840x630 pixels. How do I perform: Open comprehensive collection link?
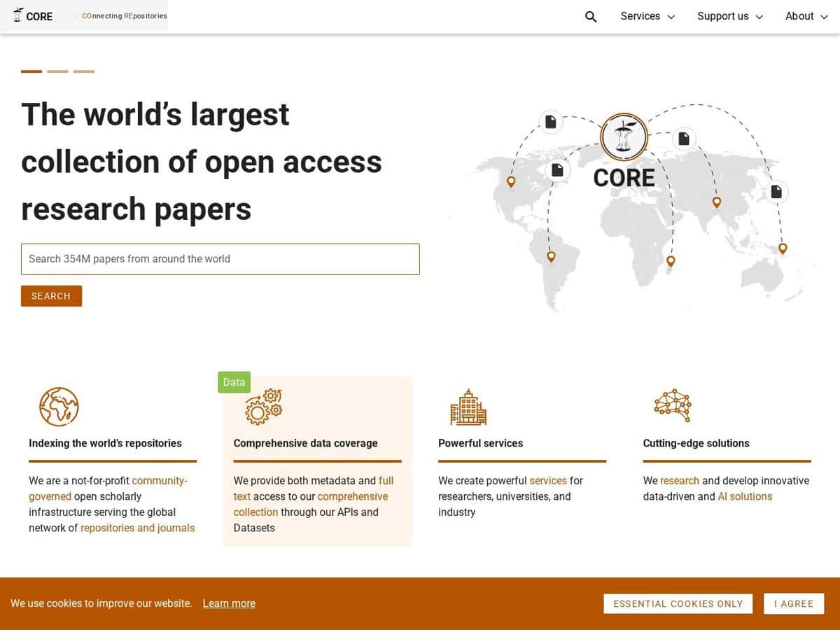(x=311, y=504)
